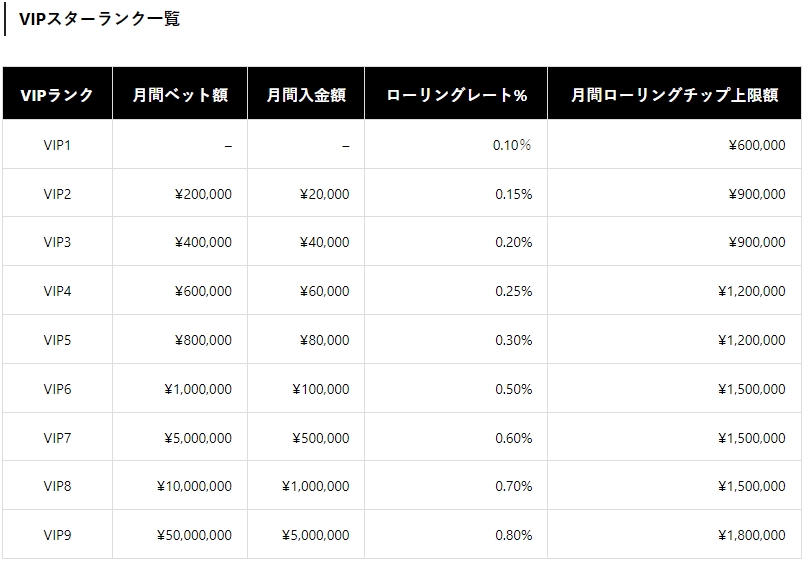
Task: Select the ¥200,000 monthly bet cell
Action: pos(180,194)
